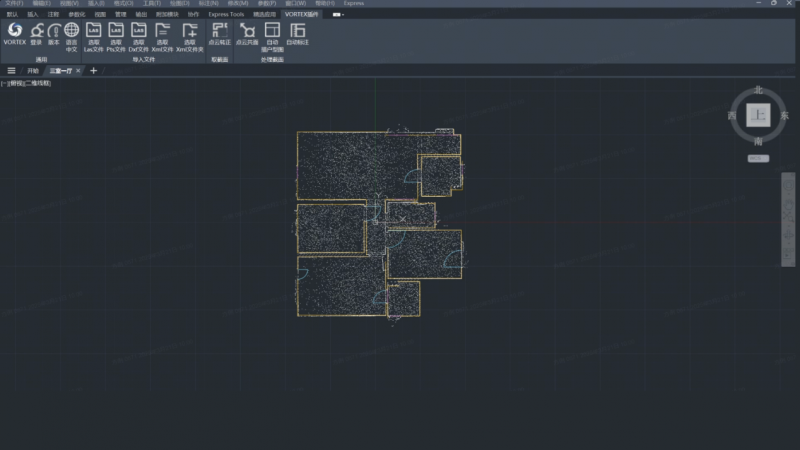800x450 pixels.
Task: Click the 上 top face of ViewCube
Action: pyautogui.click(x=758, y=115)
